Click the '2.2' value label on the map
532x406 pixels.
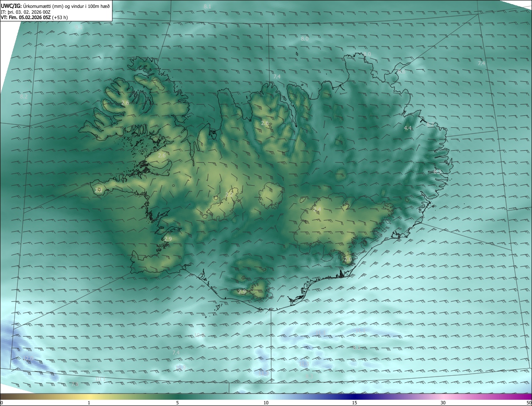click(x=229, y=194)
